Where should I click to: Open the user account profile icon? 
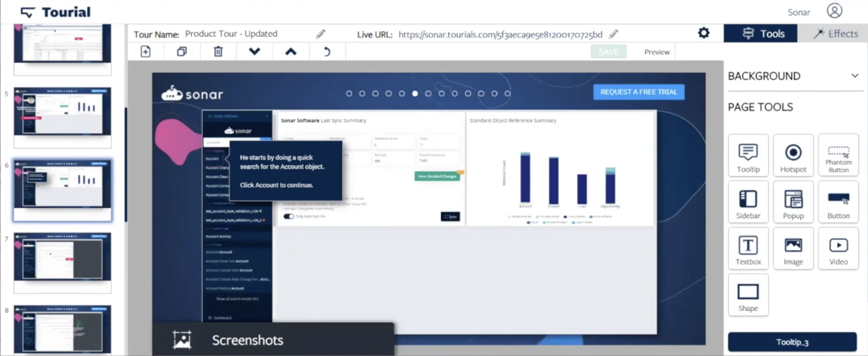[x=834, y=11]
